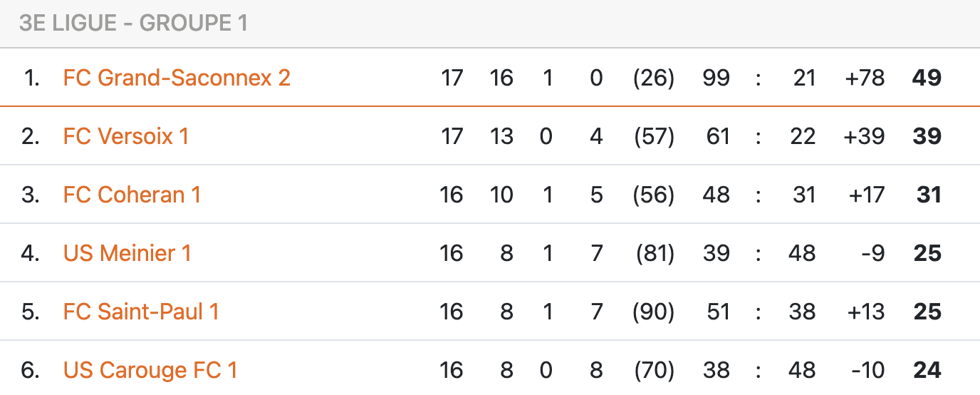Open the US Carouge FC 1 link
Screen dimensions: 980x395
tap(150, 370)
